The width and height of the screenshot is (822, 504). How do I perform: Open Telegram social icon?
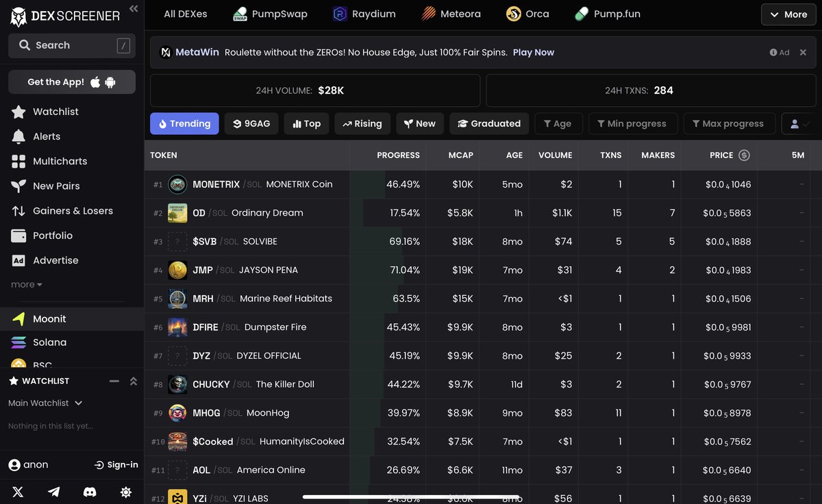point(53,492)
